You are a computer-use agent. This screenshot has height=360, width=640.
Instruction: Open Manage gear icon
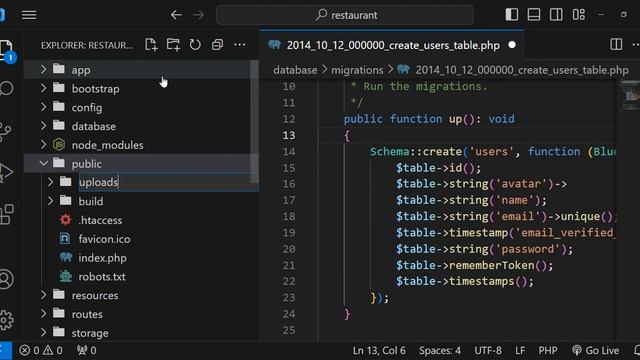[7, 320]
